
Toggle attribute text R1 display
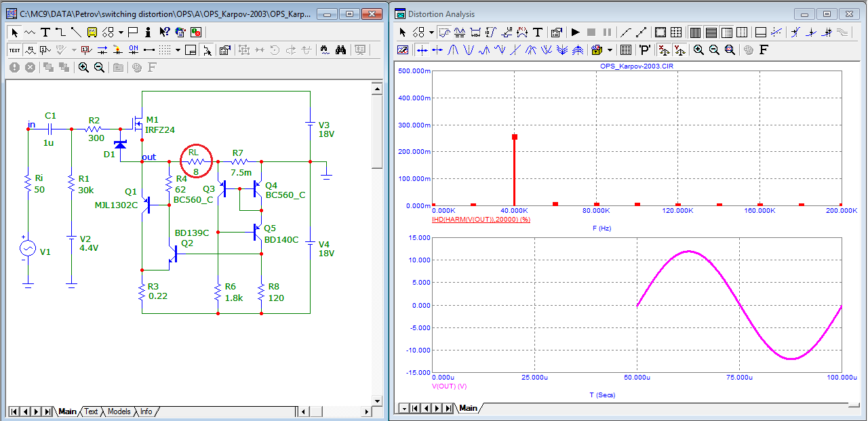coord(31,49)
